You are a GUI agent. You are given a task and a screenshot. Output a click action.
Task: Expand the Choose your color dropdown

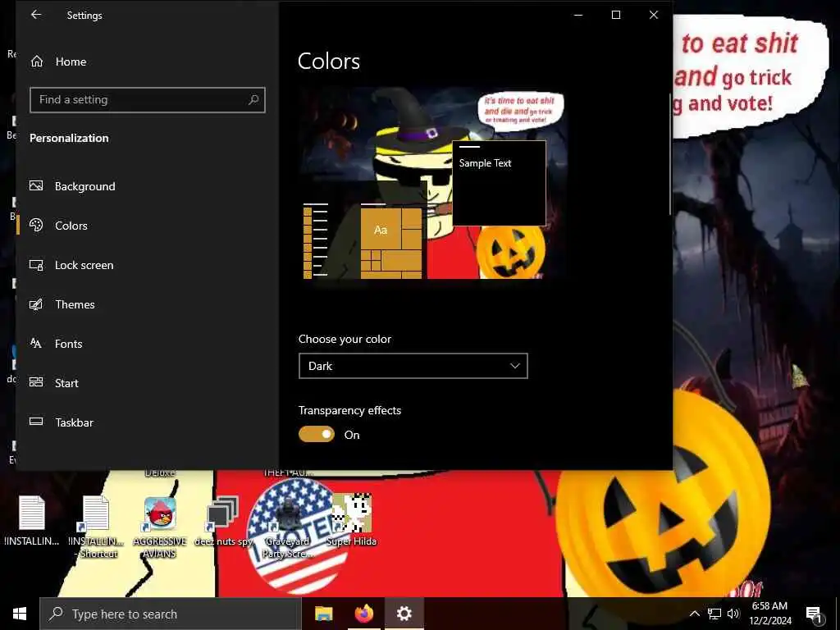413,366
